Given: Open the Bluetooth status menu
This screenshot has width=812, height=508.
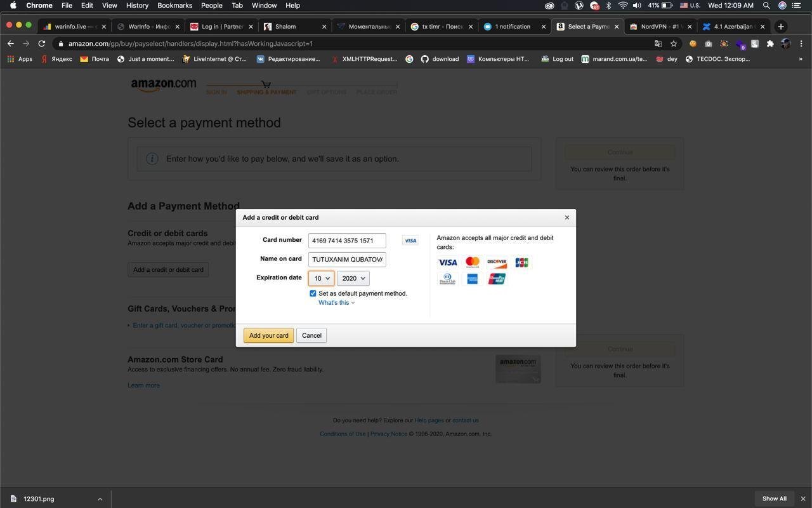Looking at the screenshot, I should (608, 5).
